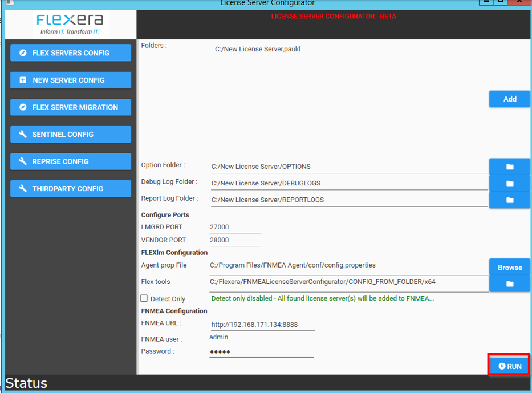Click the FNMEA Configuration heading

tap(174, 311)
